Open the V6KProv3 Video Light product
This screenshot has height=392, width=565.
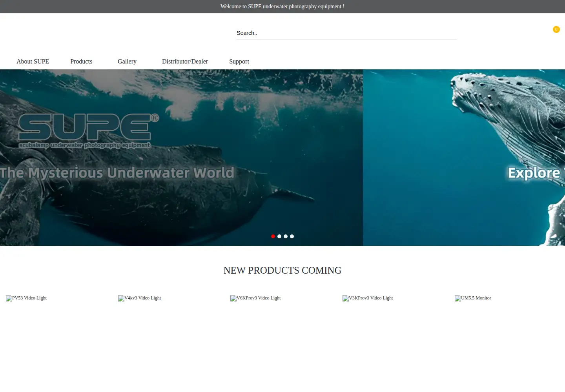pyautogui.click(x=255, y=298)
